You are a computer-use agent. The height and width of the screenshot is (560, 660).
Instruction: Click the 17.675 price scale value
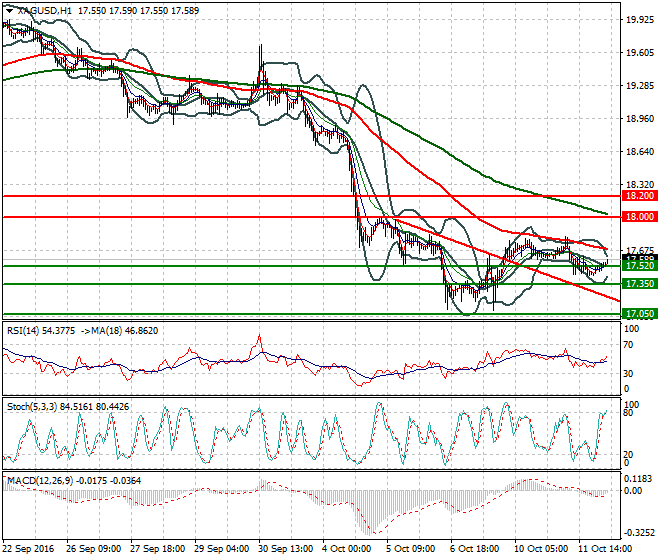(640, 250)
